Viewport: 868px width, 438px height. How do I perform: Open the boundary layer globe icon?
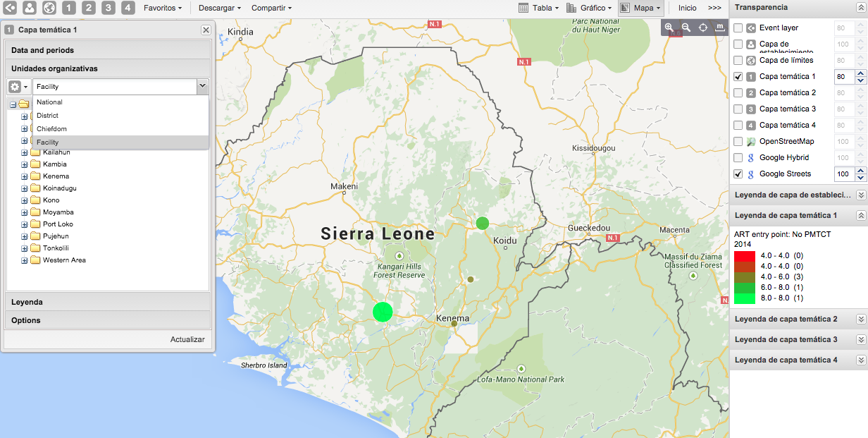click(49, 8)
